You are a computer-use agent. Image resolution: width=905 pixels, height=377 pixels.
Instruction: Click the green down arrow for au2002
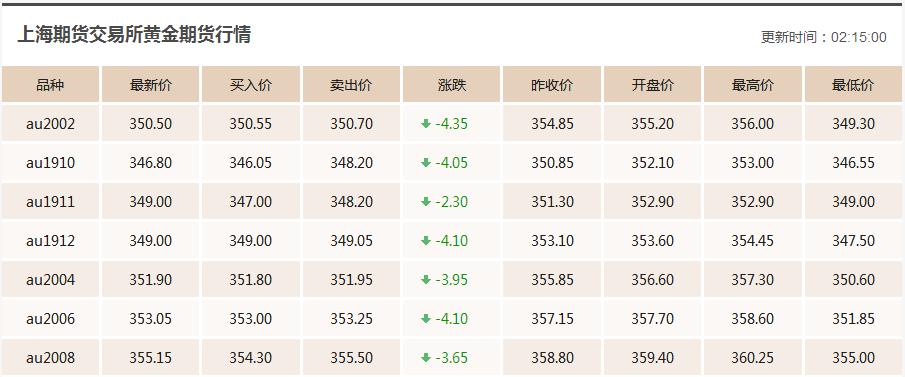click(426, 124)
